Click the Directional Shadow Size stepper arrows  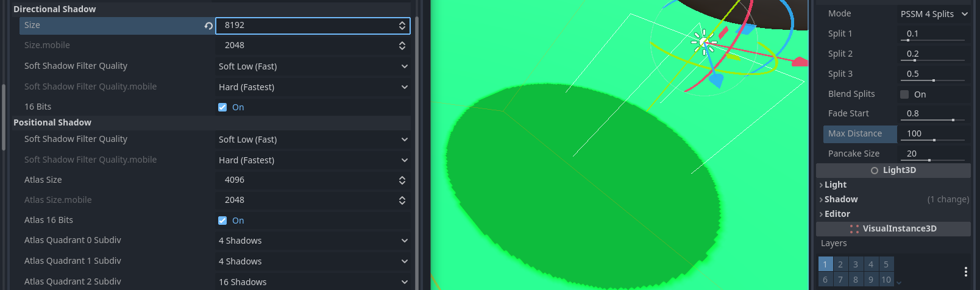point(402,26)
